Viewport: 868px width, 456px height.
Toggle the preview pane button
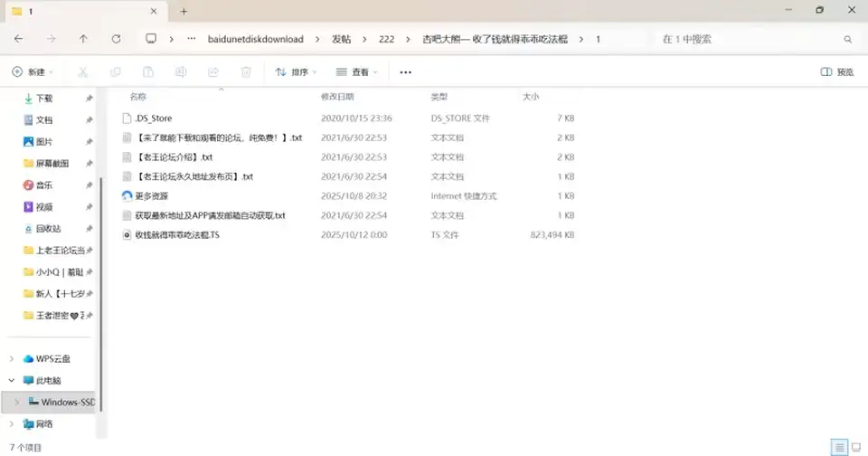[x=836, y=72]
